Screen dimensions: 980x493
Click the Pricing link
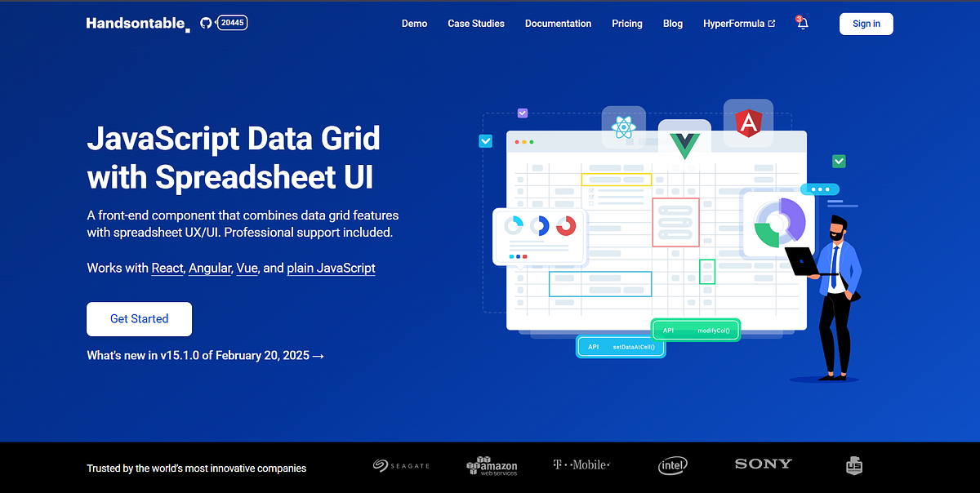pos(627,24)
